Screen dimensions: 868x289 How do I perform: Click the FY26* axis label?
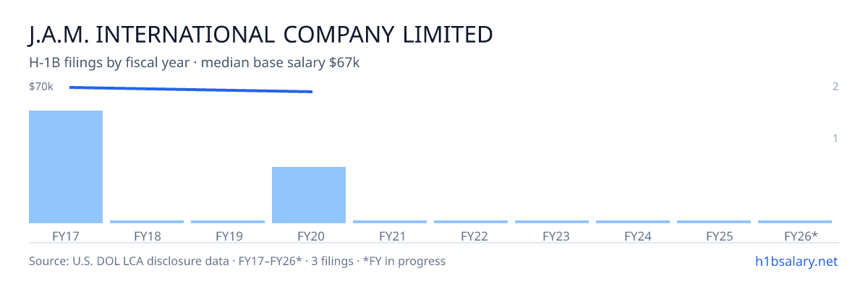point(801,236)
